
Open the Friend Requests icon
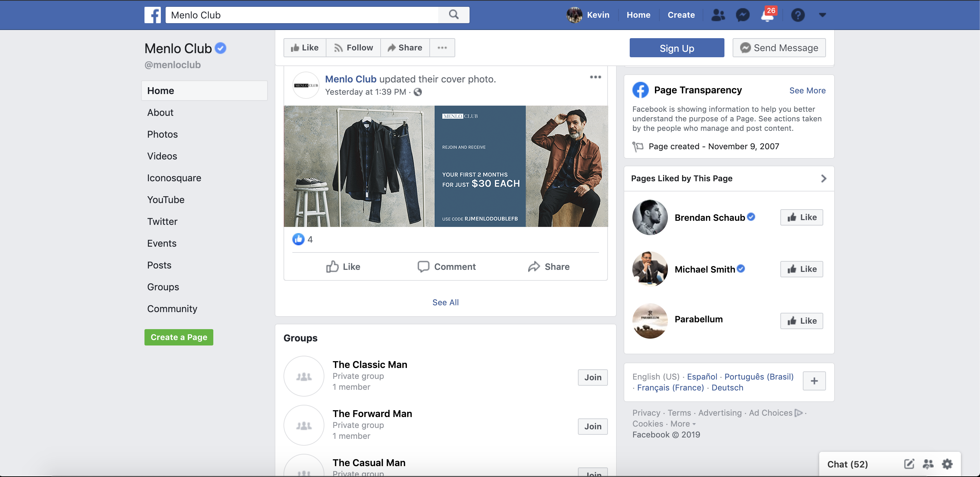[x=718, y=15]
